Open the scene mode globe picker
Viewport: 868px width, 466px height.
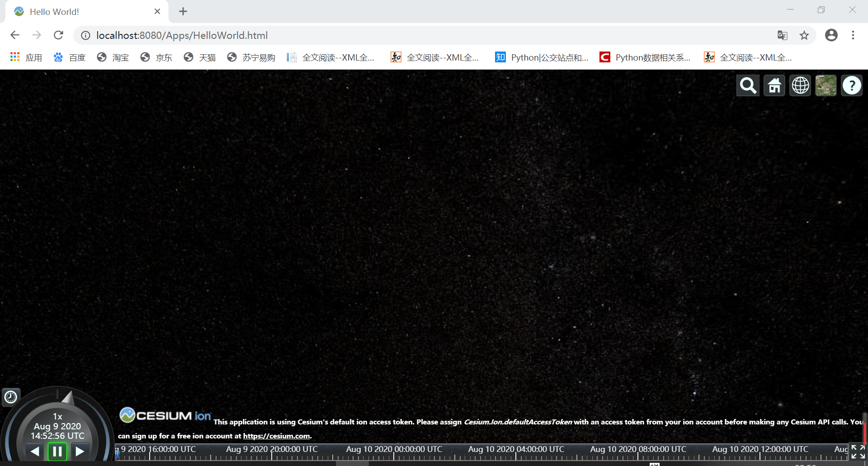(x=801, y=85)
